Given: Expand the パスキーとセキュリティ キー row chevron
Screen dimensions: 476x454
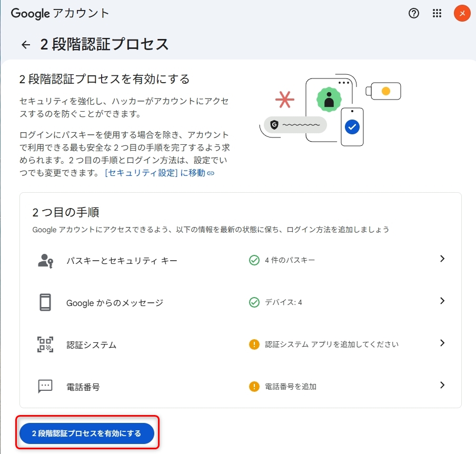Looking at the screenshot, I should pos(442,259).
